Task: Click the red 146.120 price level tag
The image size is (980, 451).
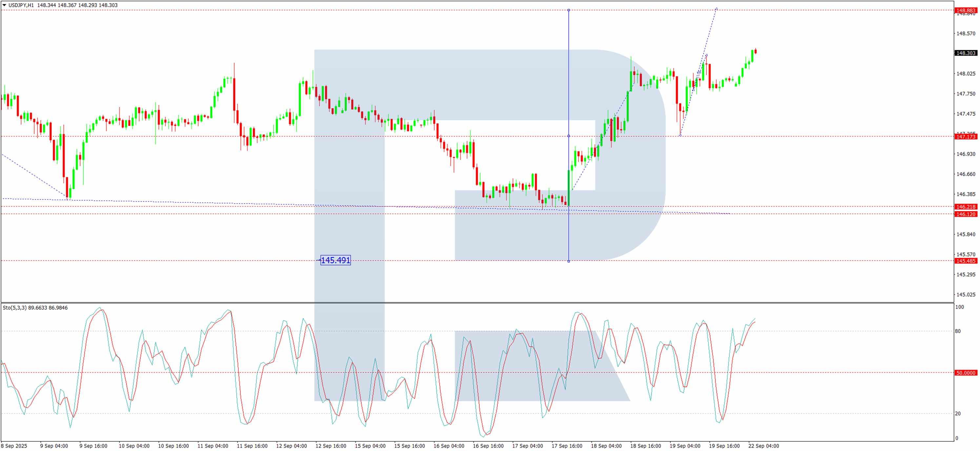Action: pyautogui.click(x=966, y=214)
